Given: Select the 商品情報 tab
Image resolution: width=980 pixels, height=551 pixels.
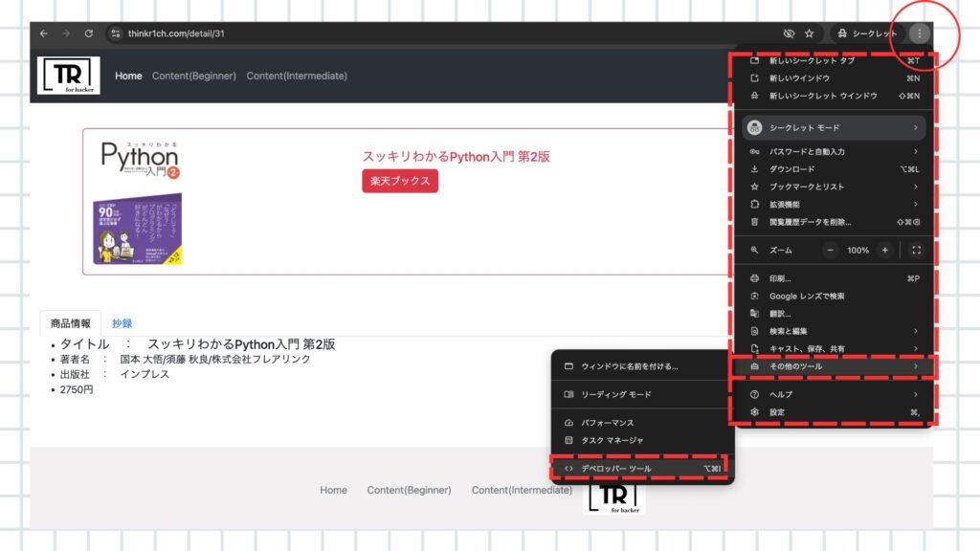Looking at the screenshot, I should coord(71,323).
